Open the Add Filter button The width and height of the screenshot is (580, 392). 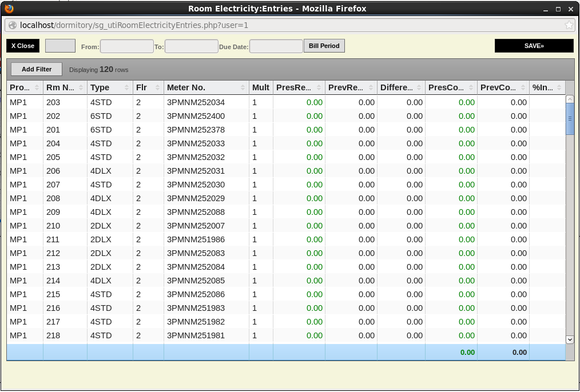pyautogui.click(x=37, y=69)
